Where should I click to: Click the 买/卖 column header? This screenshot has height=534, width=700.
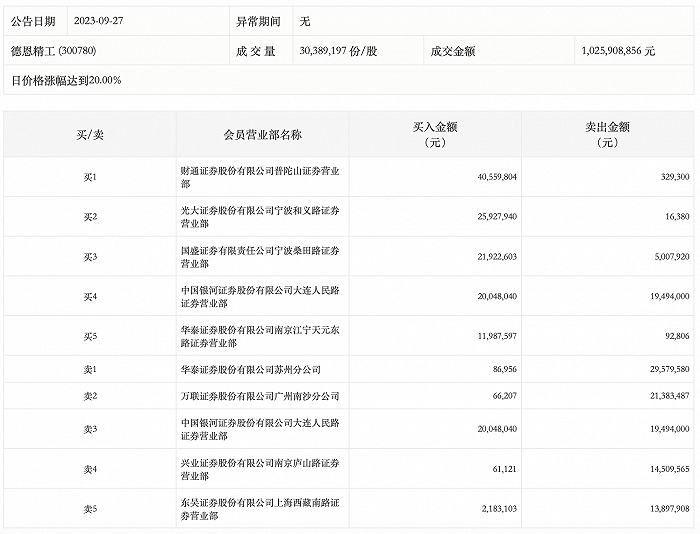point(90,134)
